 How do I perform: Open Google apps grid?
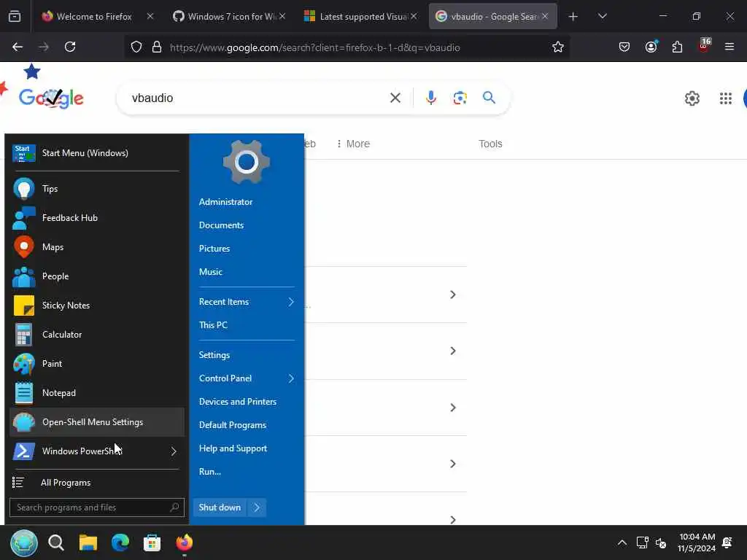point(726,98)
